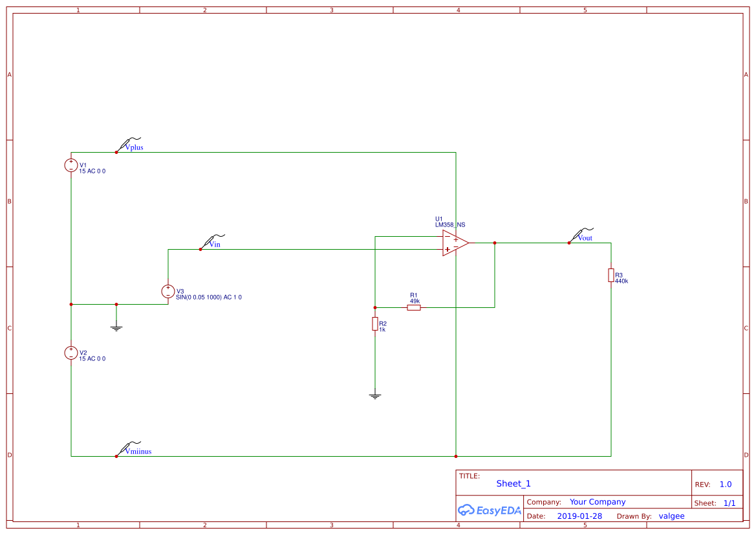Click the EasyEDA logo in title block
The width and height of the screenshot is (756, 535).
(x=489, y=510)
